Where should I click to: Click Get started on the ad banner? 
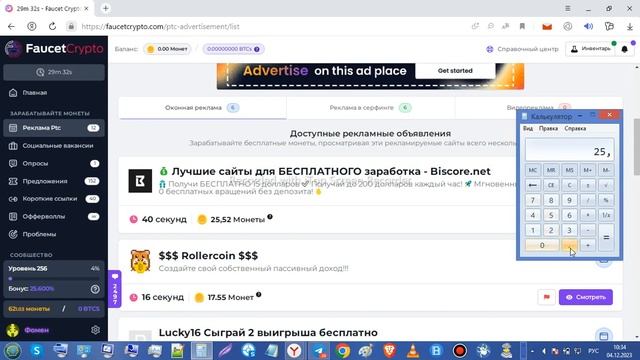click(x=455, y=71)
